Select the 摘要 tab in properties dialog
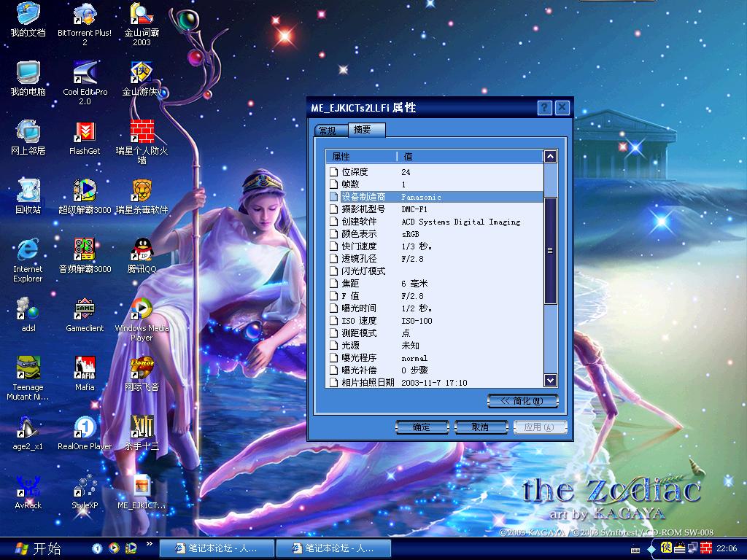The image size is (747, 560). click(363, 130)
